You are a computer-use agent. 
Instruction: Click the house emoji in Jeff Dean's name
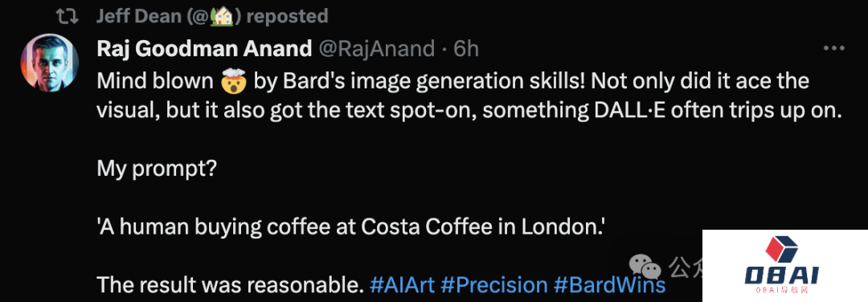[x=223, y=16]
